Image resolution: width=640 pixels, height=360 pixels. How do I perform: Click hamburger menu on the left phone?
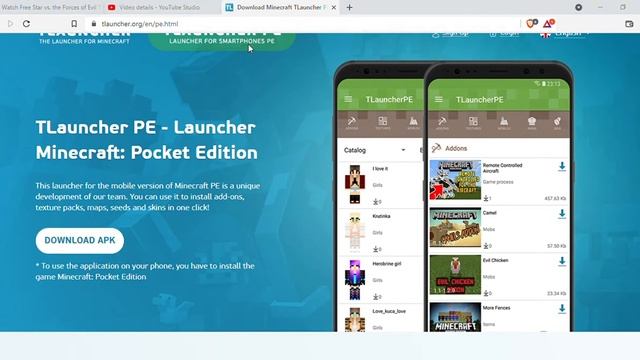pyautogui.click(x=348, y=99)
